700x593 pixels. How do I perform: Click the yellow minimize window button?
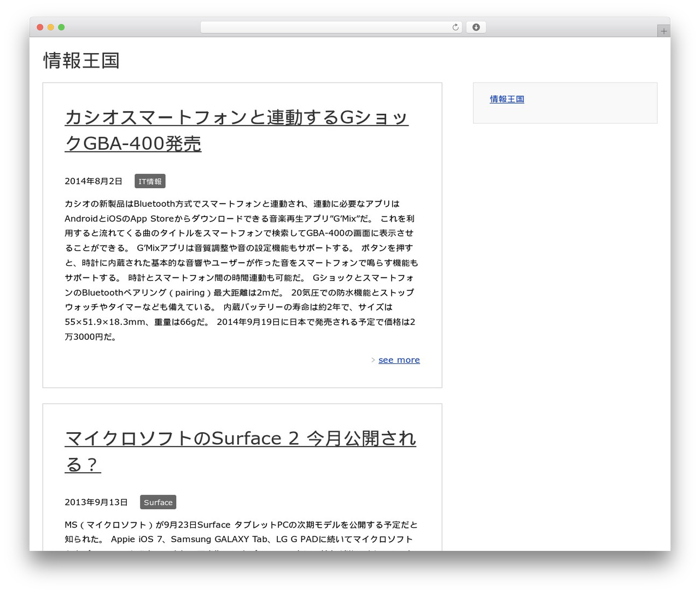(51, 27)
